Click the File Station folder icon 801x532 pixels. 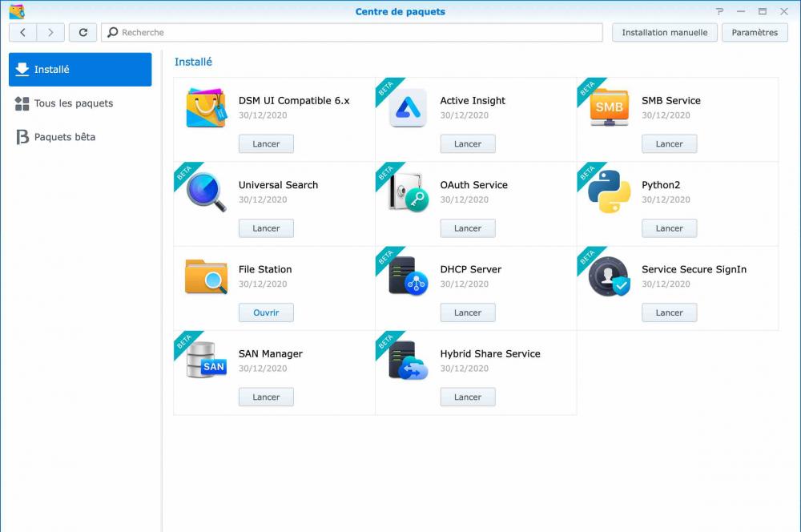pos(206,277)
